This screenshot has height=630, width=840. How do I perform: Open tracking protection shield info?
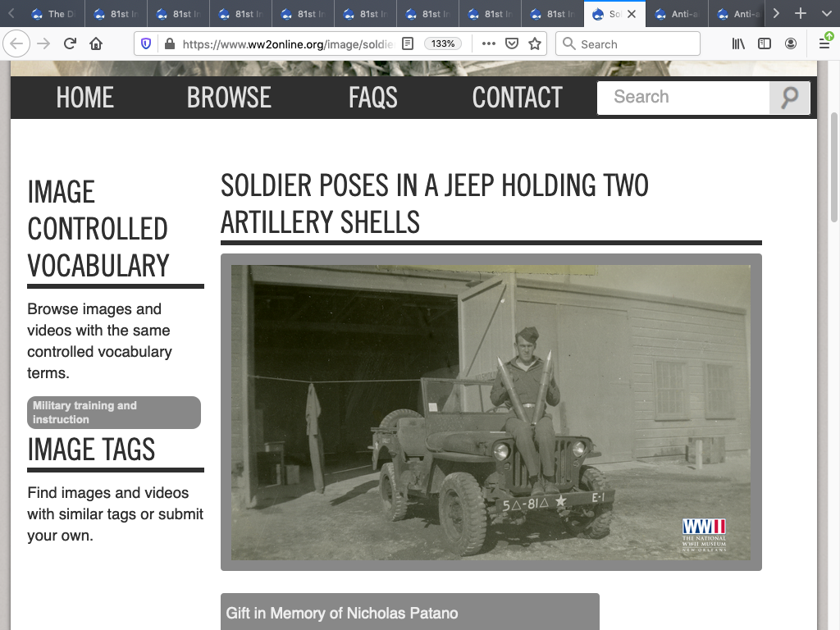coord(146,44)
